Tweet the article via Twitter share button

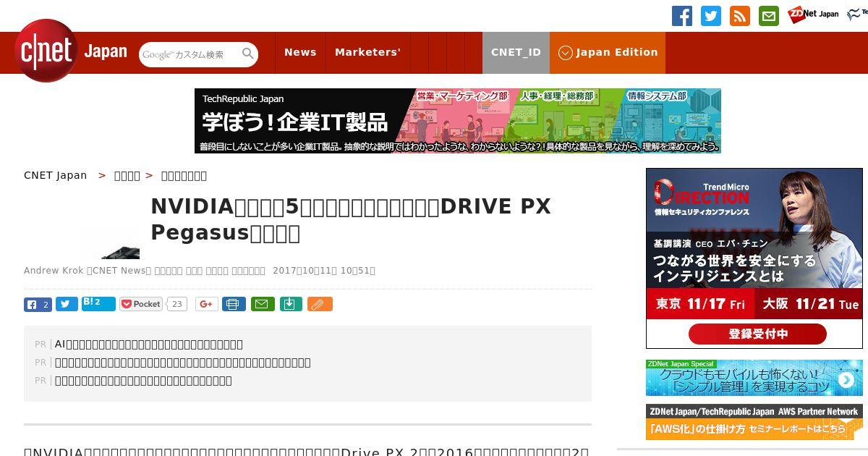click(x=67, y=304)
